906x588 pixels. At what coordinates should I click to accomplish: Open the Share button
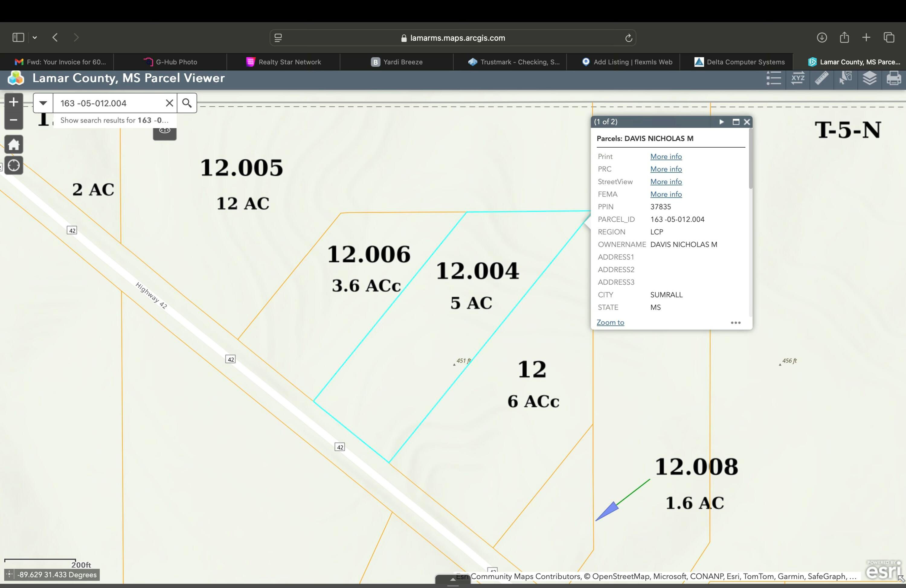(844, 37)
